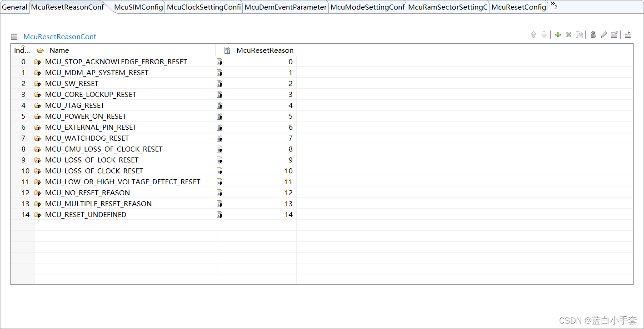The image size is (644, 329).
Task: Open the McuSIMConfig tab
Action: (x=139, y=7)
